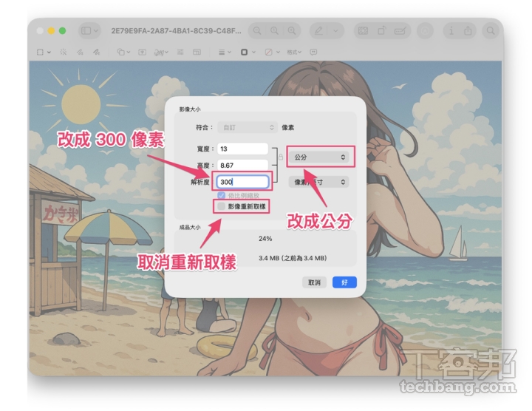Click the 2E79E9FA window title filename
The width and height of the screenshot is (532, 411).
pos(176,31)
